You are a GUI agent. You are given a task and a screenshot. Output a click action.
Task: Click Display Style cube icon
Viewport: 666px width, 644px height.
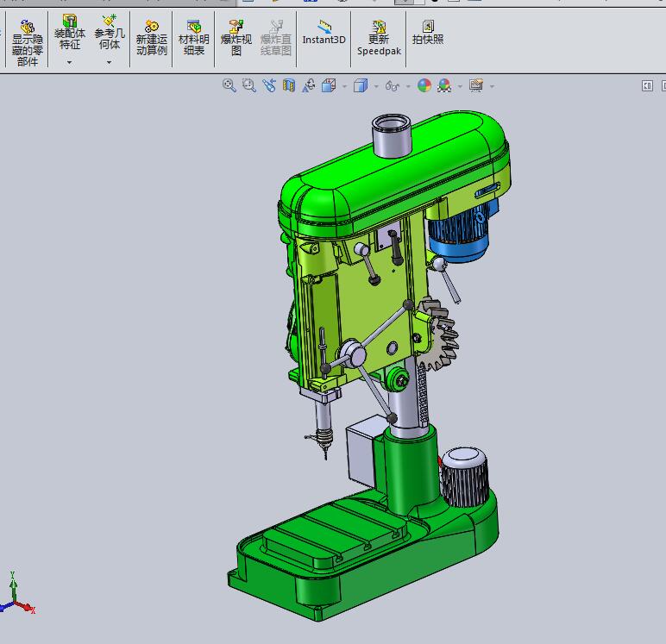(361, 85)
